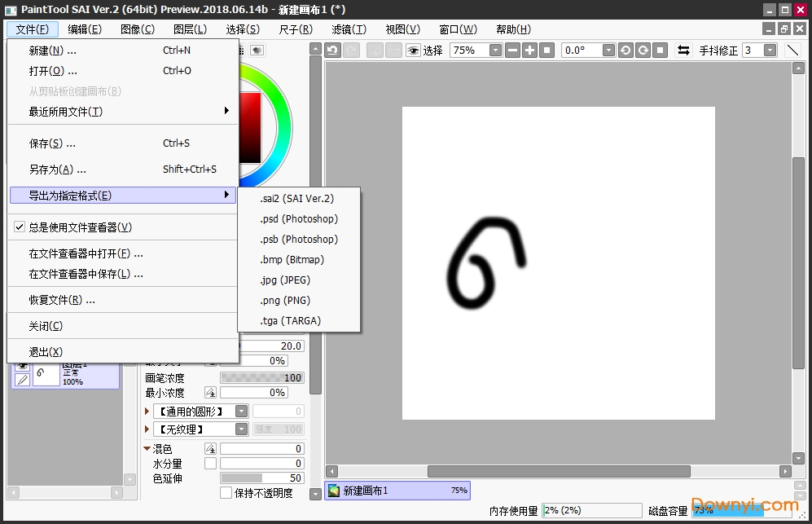Open the 滤镜(T) menu
This screenshot has width=812, height=524.
click(x=349, y=29)
